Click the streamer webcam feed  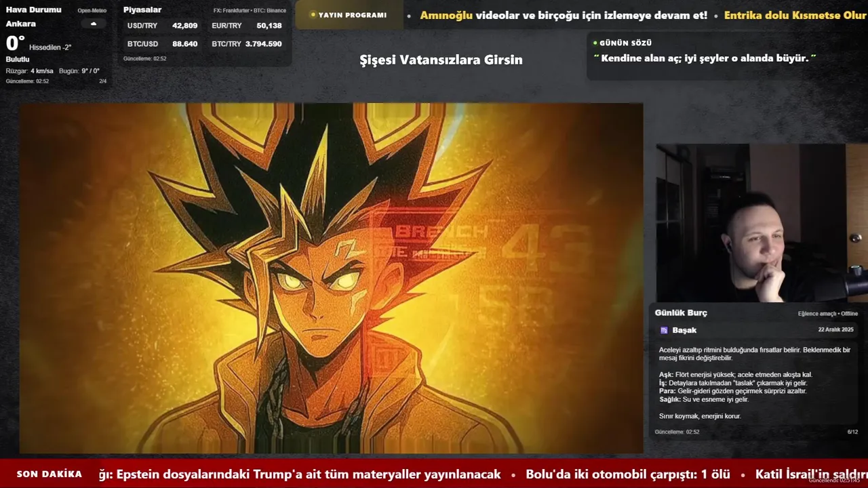click(762, 222)
